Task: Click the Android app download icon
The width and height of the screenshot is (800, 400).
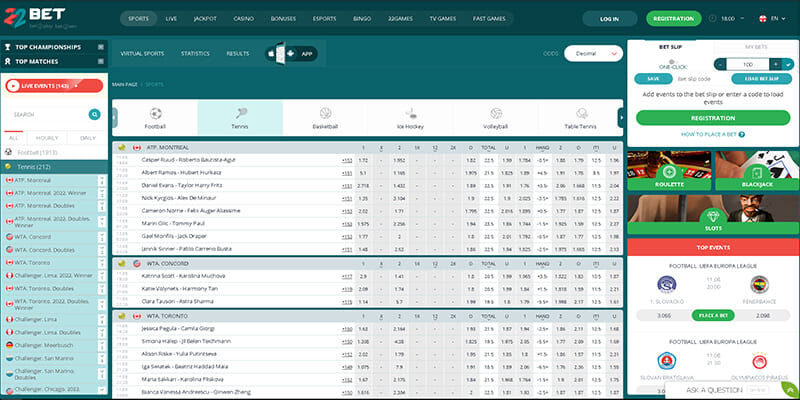Action: click(290, 54)
